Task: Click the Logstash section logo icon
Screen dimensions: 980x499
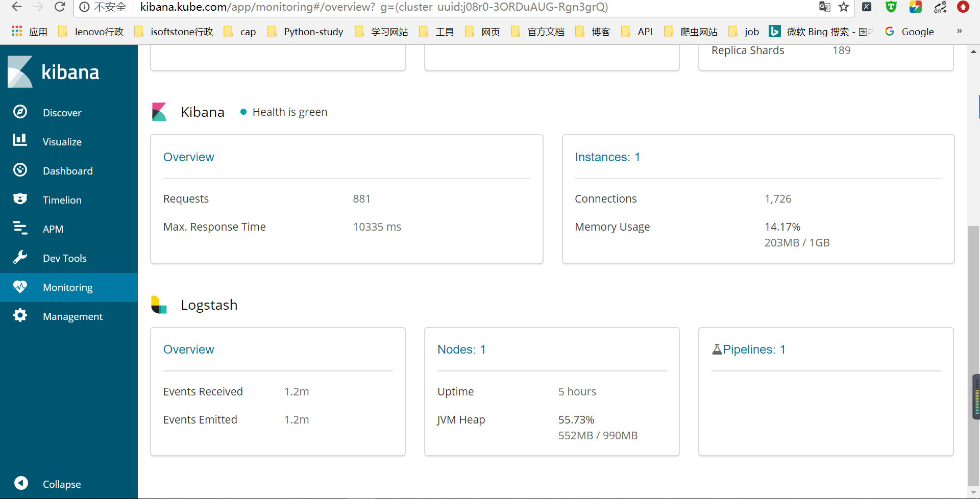Action: click(x=159, y=305)
